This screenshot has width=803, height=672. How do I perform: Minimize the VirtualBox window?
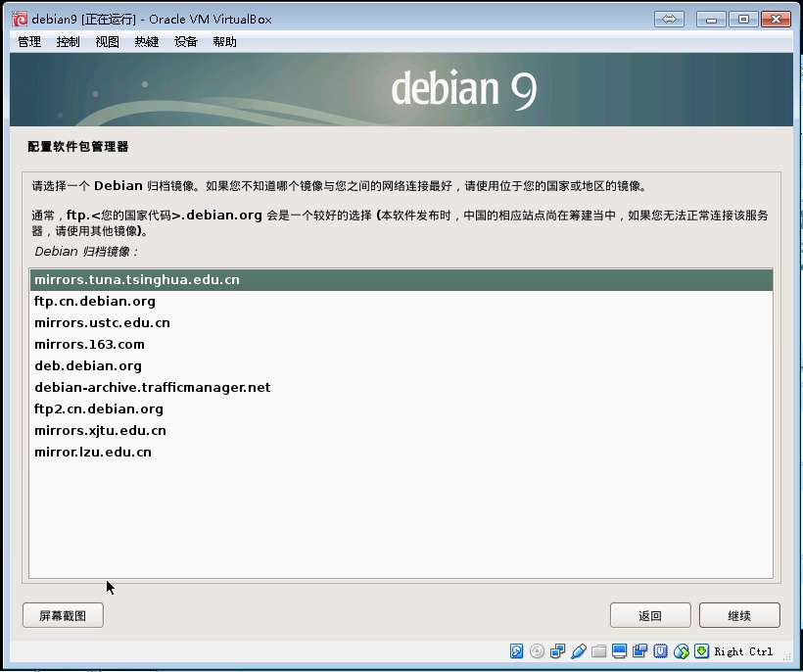[711, 20]
